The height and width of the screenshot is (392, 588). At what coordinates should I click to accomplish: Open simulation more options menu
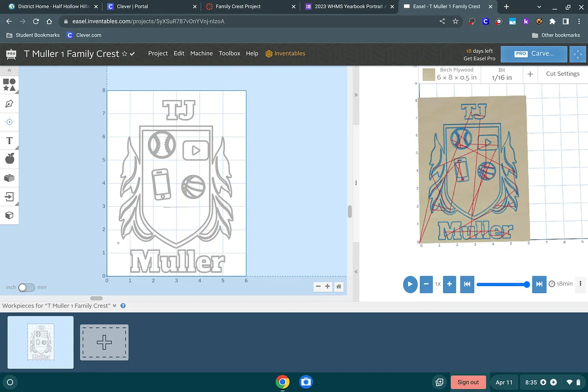click(581, 284)
